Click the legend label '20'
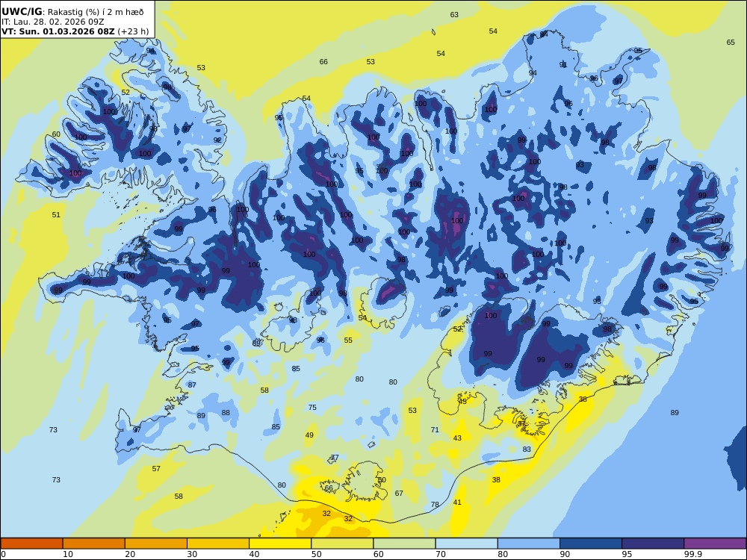Image resolution: width=747 pixels, height=560 pixels. [x=130, y=554]
